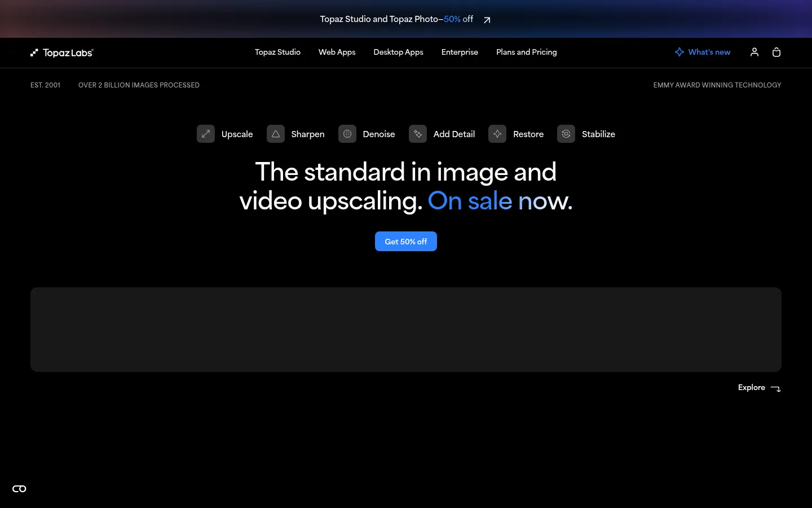Click the sparkle icon beside What's new
812x508 pixels.
pyautogui.click(x=679, y=52)
